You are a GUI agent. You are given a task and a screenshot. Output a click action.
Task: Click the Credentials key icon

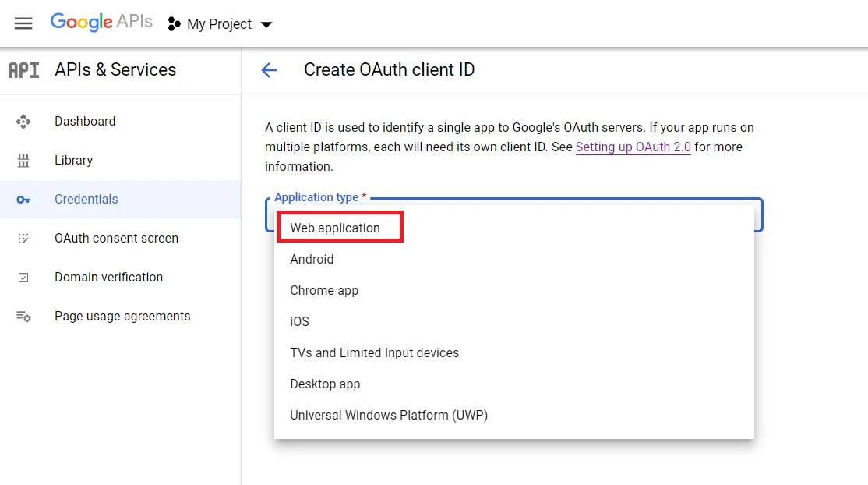23,199
